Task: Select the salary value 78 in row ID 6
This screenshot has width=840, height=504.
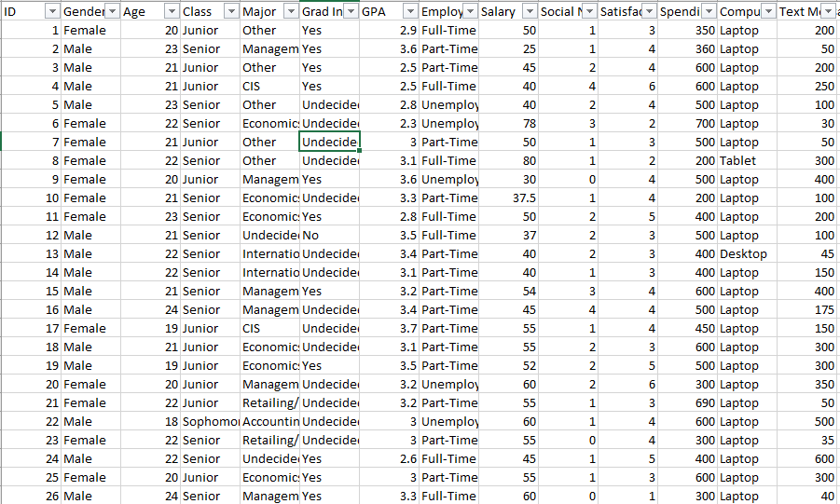Action: click(508, 124)
